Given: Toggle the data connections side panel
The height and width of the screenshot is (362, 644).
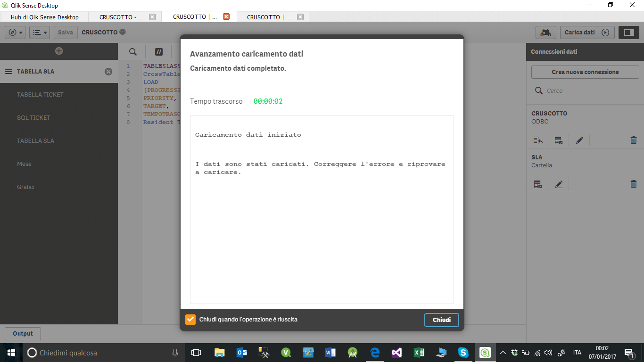Looking at the screenshot, I should 628,33.
